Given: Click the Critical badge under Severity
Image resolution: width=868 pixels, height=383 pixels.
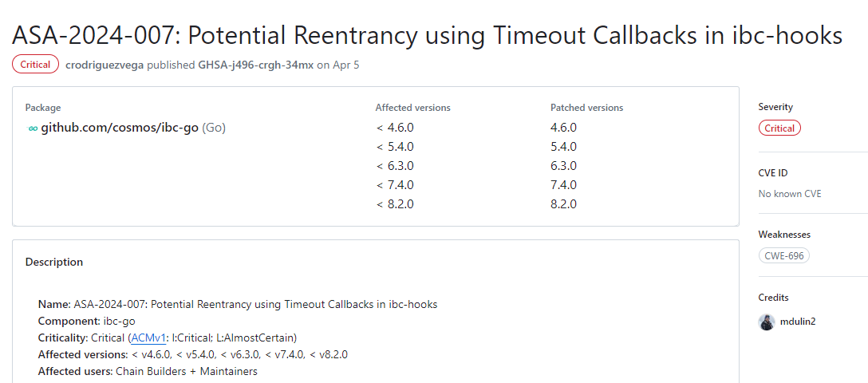Looking at the screenshot, I should [779, 128].
